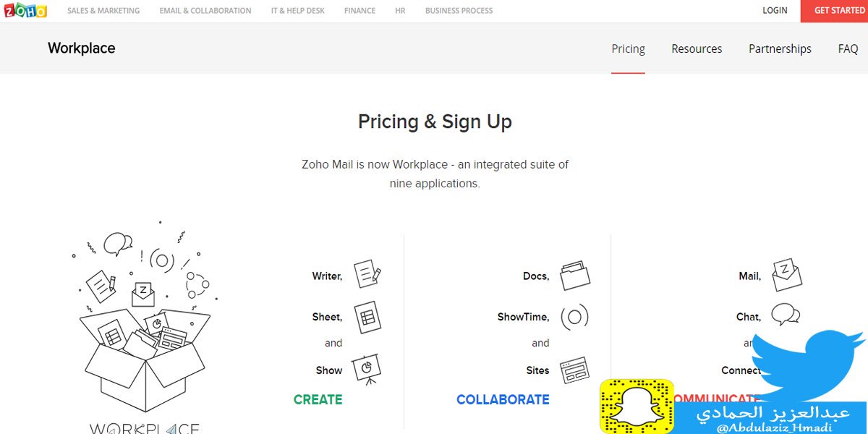Screen dimensions: 868x434
Task: Click the Mail envelope icon
Action: pyautogui.click(x=786, y=275)
